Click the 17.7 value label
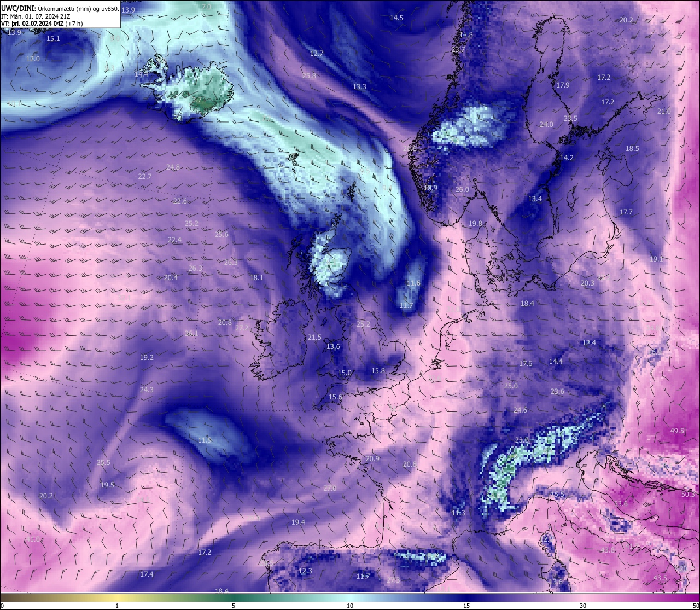 click(x=626, y=212)
